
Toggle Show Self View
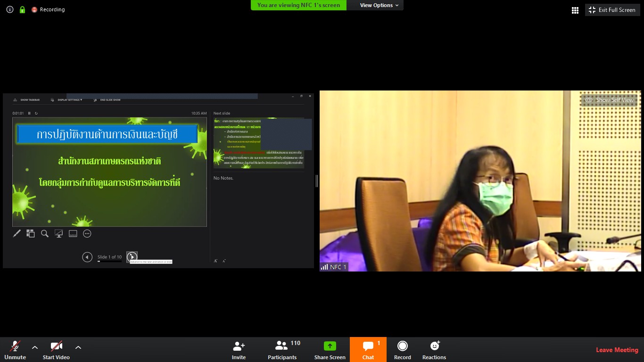[x=610, y=100]
